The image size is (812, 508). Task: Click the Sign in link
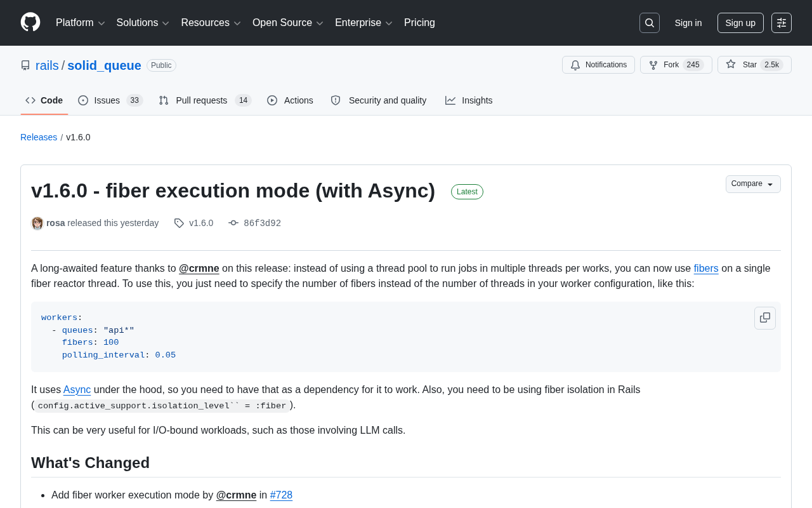[x=688, y=23]
